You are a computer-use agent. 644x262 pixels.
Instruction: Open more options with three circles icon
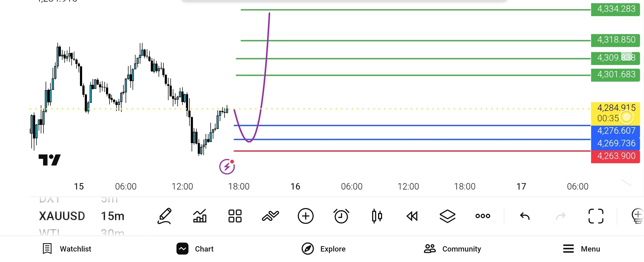(x=483, y=216)
